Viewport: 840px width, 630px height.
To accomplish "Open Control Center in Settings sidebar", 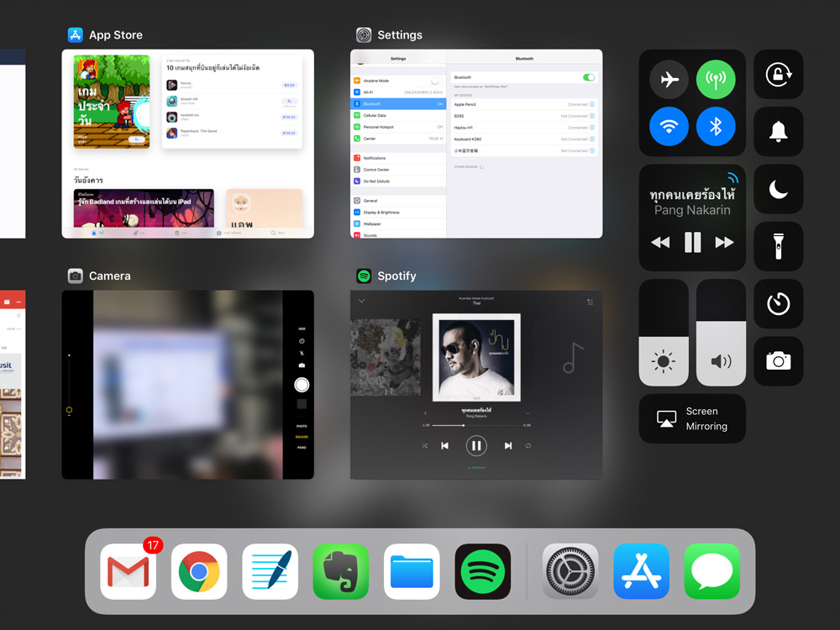I will [x=398, y=170].
